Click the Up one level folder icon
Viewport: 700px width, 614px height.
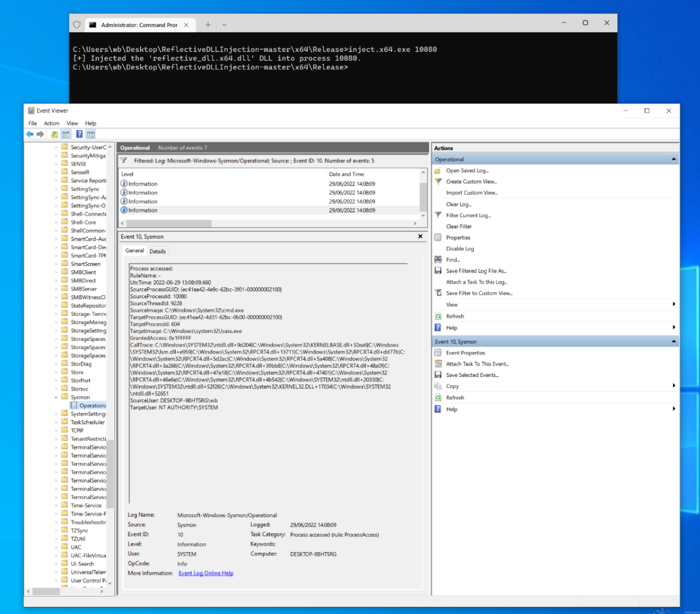click(54, 134)
